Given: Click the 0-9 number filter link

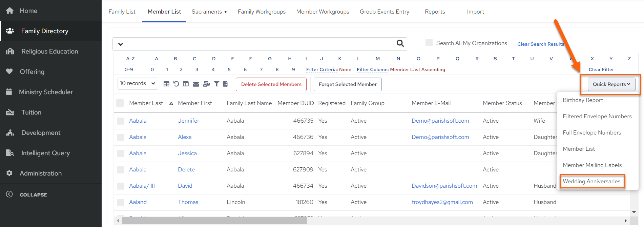Looking at the screenshot, I should (129, 69).
